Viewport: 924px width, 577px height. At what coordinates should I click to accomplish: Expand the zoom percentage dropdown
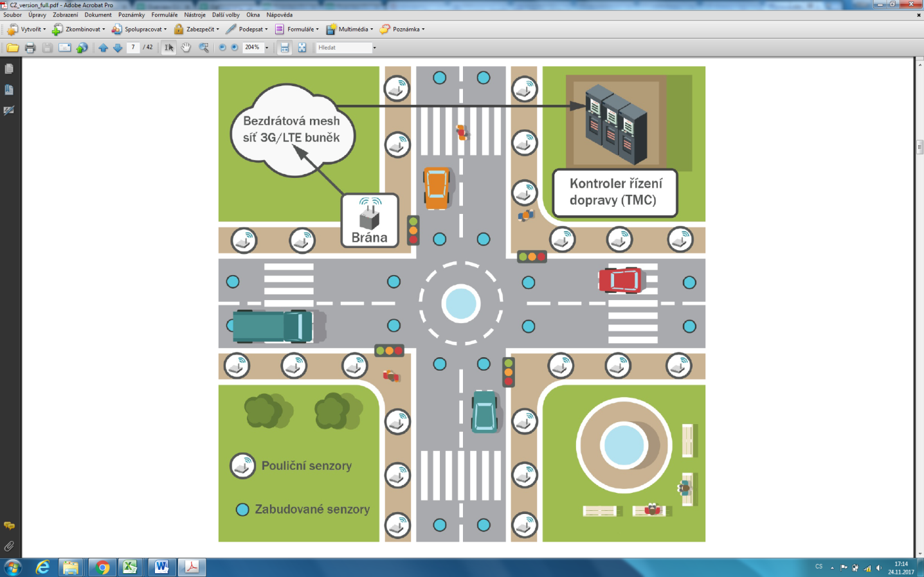pos(267,48)
